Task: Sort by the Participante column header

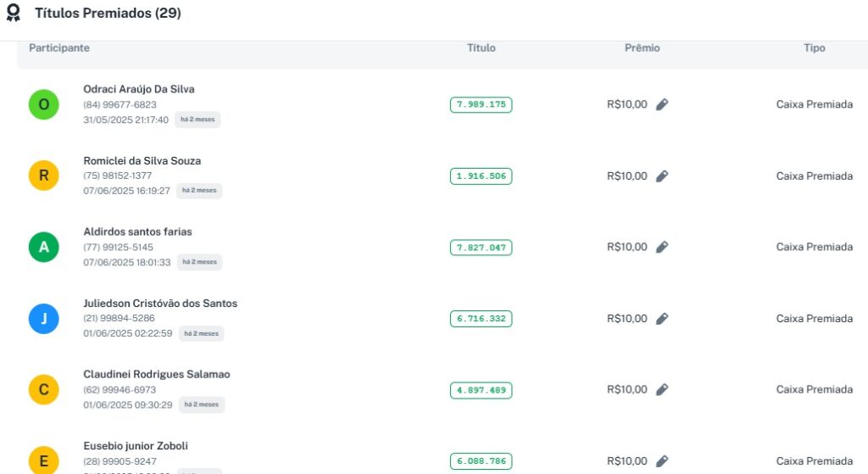Action: 59,48
